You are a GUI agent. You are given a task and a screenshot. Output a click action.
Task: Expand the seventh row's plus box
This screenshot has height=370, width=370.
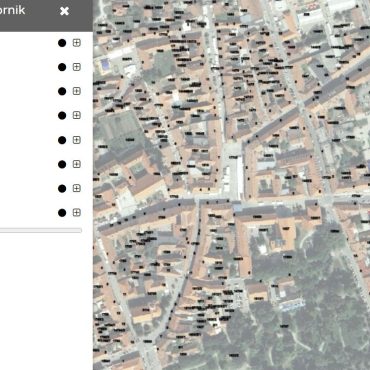click(x=77, y=188)
